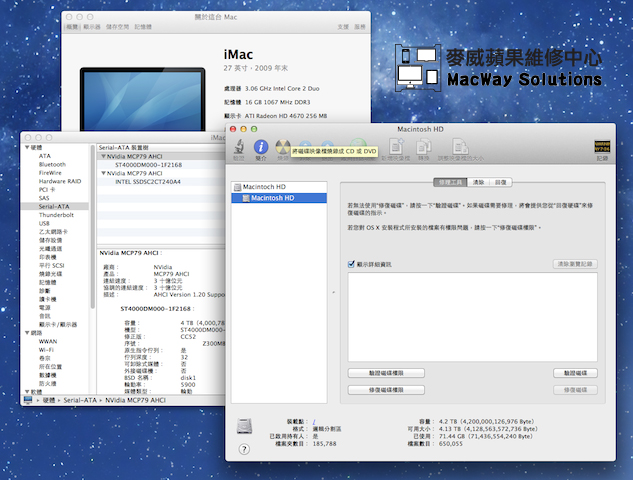Click the Verify Disk Permissions button

click(386, 373)
